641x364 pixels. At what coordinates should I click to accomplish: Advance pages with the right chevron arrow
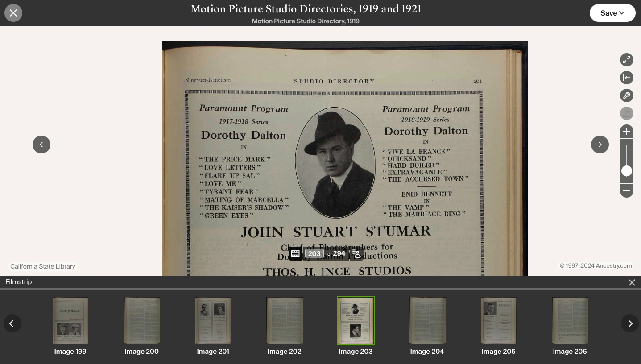600,144
